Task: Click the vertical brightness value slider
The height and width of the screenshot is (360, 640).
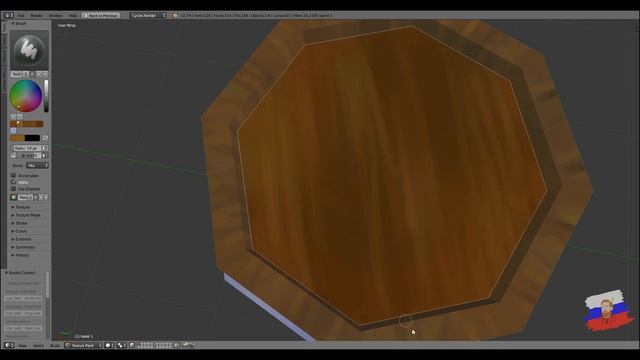Action: click(x=46, y=96)
